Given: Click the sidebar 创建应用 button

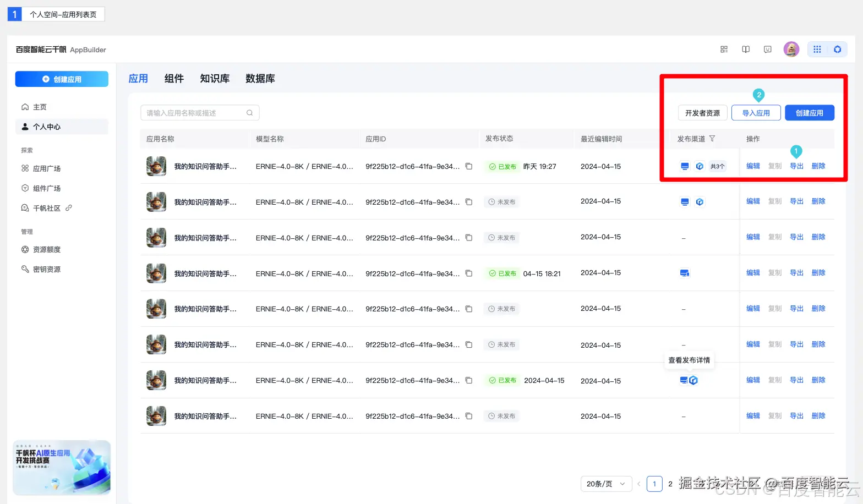Looking at the screenshot, I should 62,79.
